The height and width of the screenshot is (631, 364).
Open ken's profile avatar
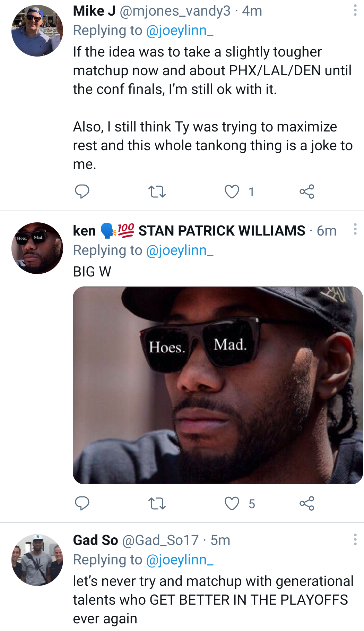[x=37, y=248]
